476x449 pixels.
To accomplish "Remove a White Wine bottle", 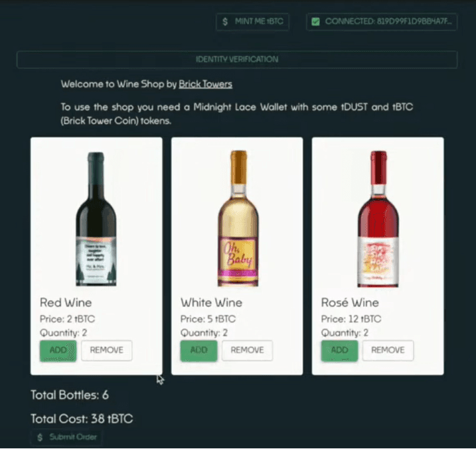I will (248, 350).
